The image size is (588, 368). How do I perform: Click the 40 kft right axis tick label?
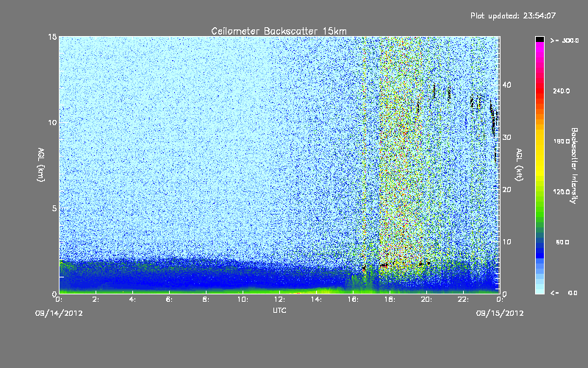506,85
